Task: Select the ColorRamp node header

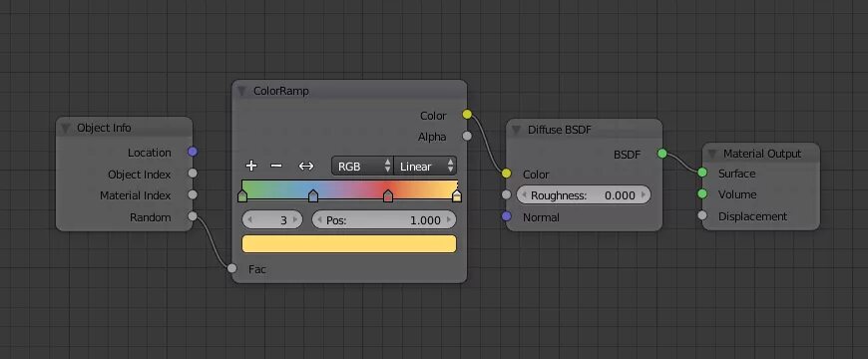Action: point(349,91)
